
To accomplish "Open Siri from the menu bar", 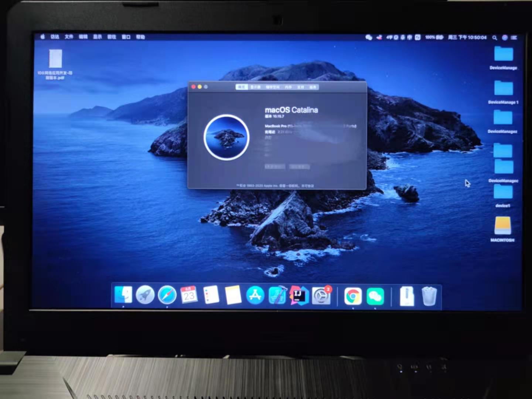I will 505,38.
